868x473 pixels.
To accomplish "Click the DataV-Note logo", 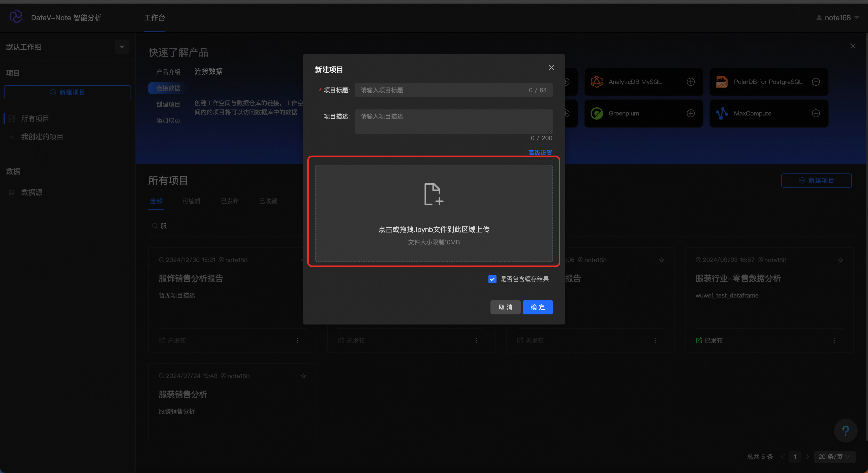I will [16, 17].
